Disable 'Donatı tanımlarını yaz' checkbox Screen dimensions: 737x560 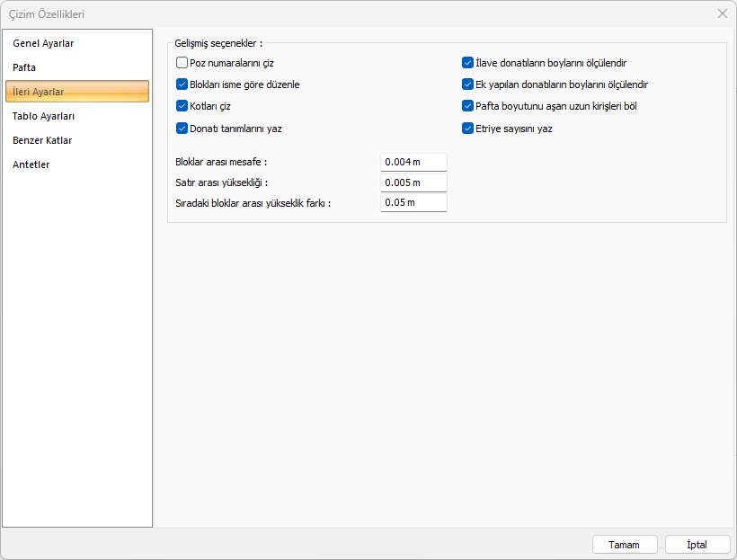pyautogui.click(x=182, y=129)
